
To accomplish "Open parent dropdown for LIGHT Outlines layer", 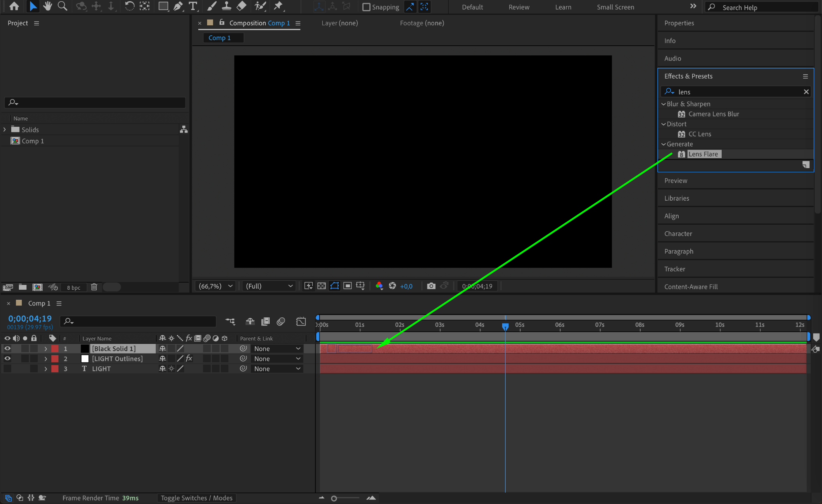I will pyautogui.click(x=277, y=359).
